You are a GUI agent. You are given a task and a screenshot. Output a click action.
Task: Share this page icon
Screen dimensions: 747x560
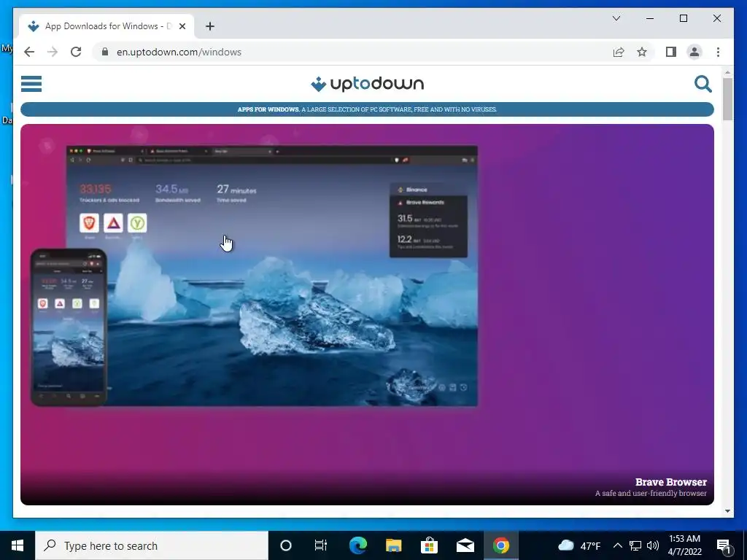(619, 52)
